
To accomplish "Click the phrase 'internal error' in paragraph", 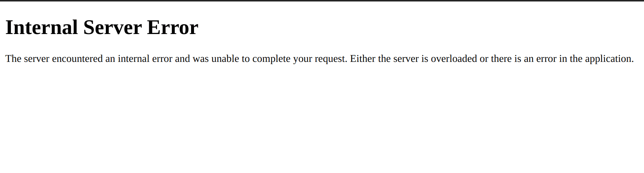I will click(145, 59).
